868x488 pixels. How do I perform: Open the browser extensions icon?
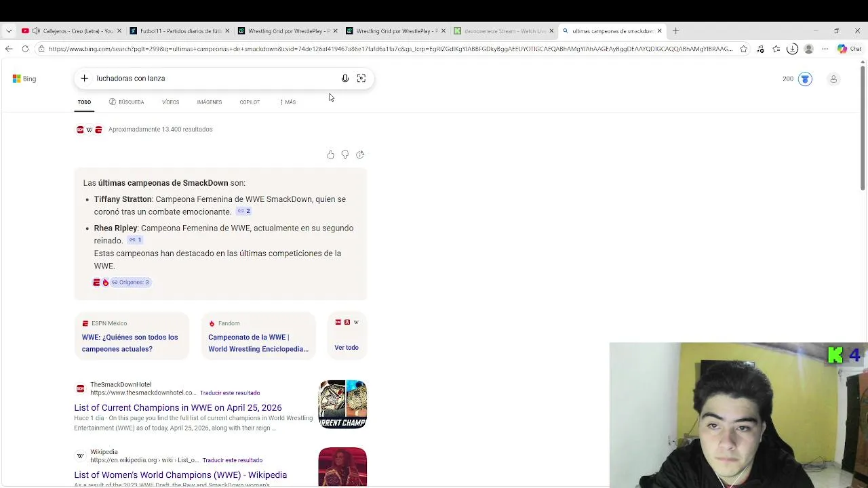click(760, 49)
